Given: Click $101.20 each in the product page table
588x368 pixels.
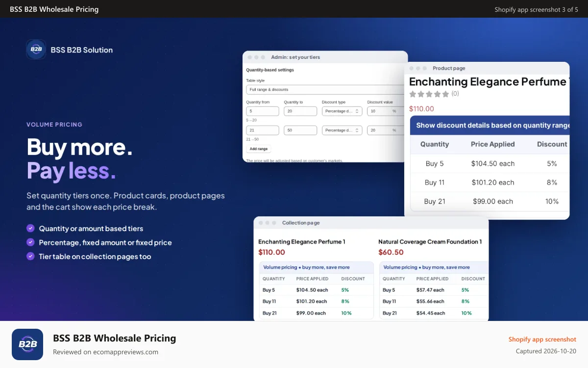Looking at the screenshot, I should point(493,182).
